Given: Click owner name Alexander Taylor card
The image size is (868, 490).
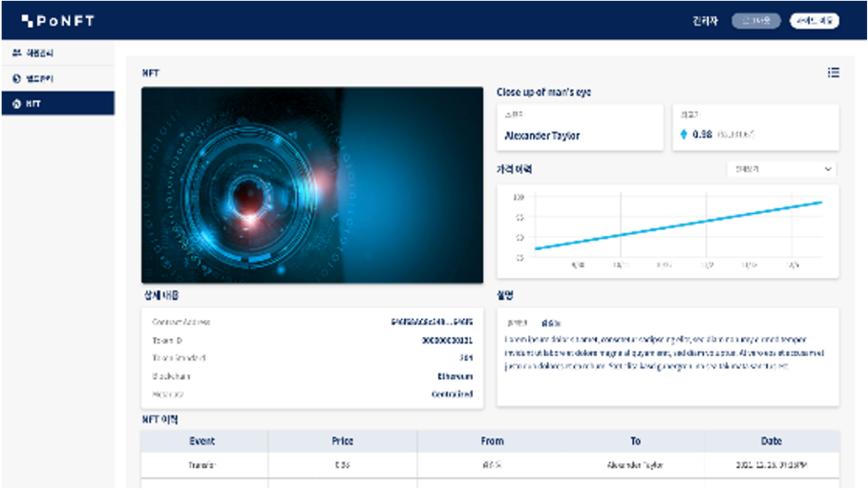Looking at the screenshot, I should pyautogui.click(x=580, y=127).
